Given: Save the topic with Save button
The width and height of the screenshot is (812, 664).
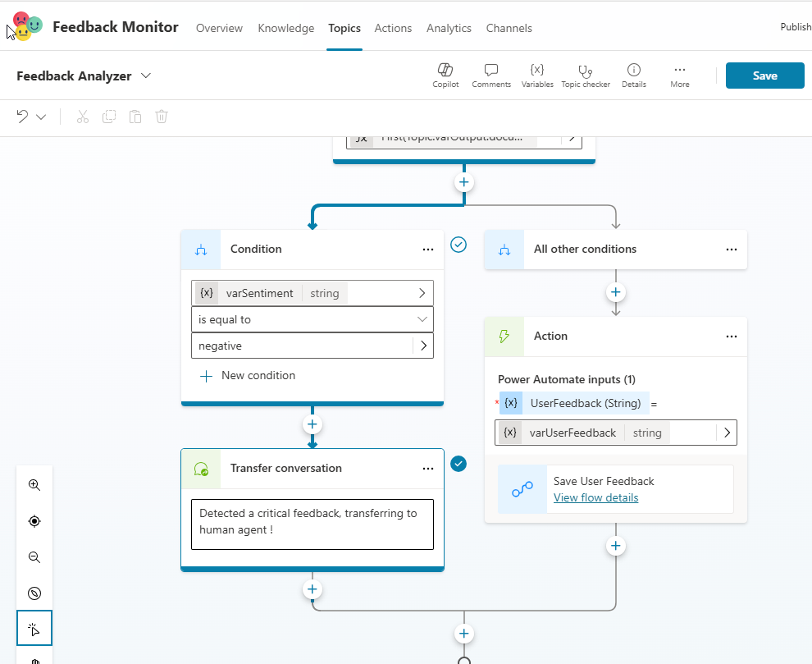Looking at the screenshot, I should (764, 76).
